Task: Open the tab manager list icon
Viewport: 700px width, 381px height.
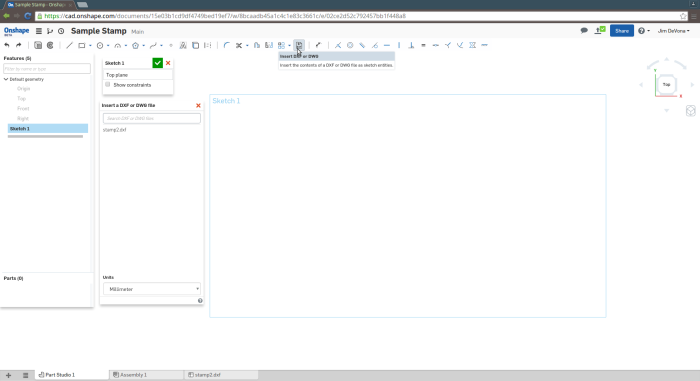Action: click(x=25, y=375)
